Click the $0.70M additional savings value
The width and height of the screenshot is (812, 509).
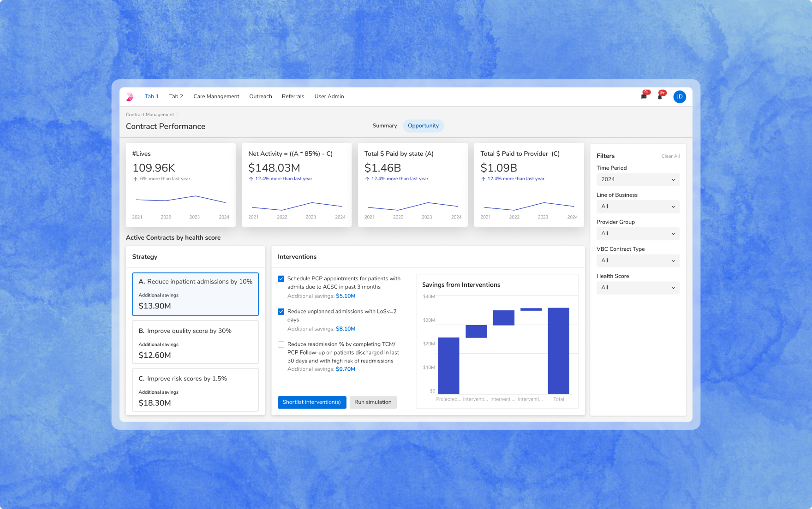346,369
